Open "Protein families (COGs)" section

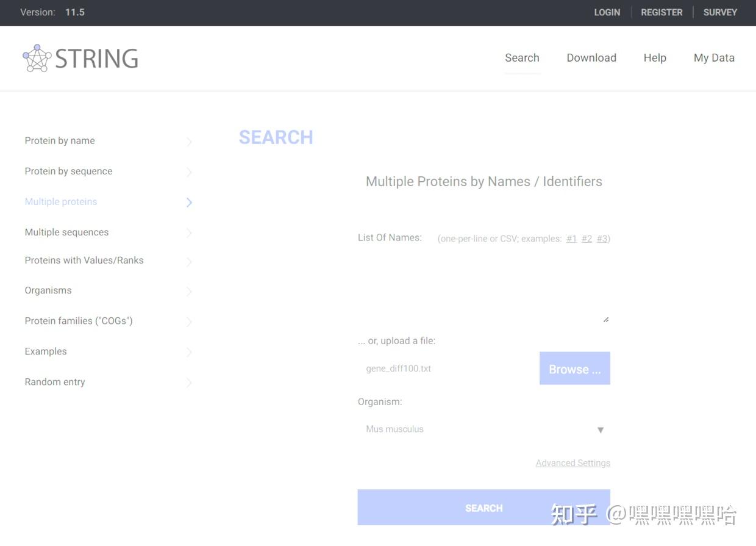pos(78,321)
